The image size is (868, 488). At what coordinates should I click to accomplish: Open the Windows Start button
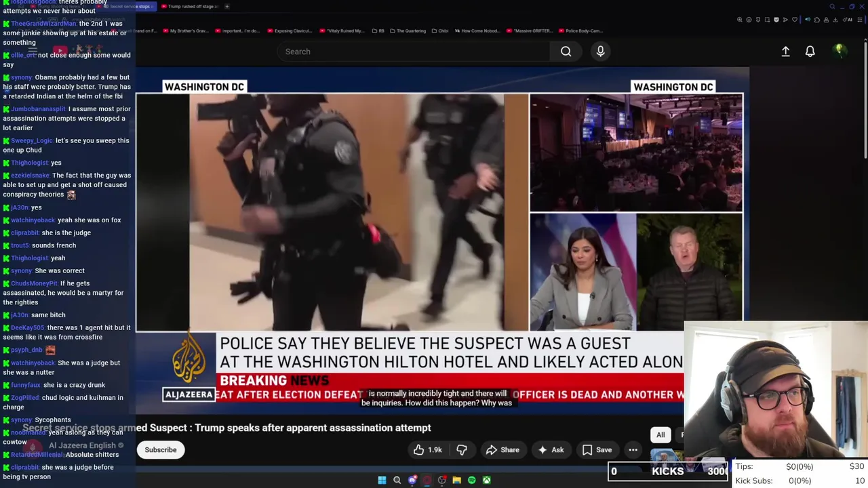pos(382,480)
